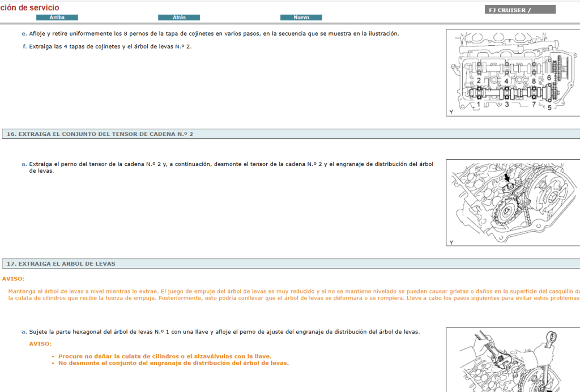Click the first orange AVISO heading
580x392 pixels.
click(x=13, y=279)
